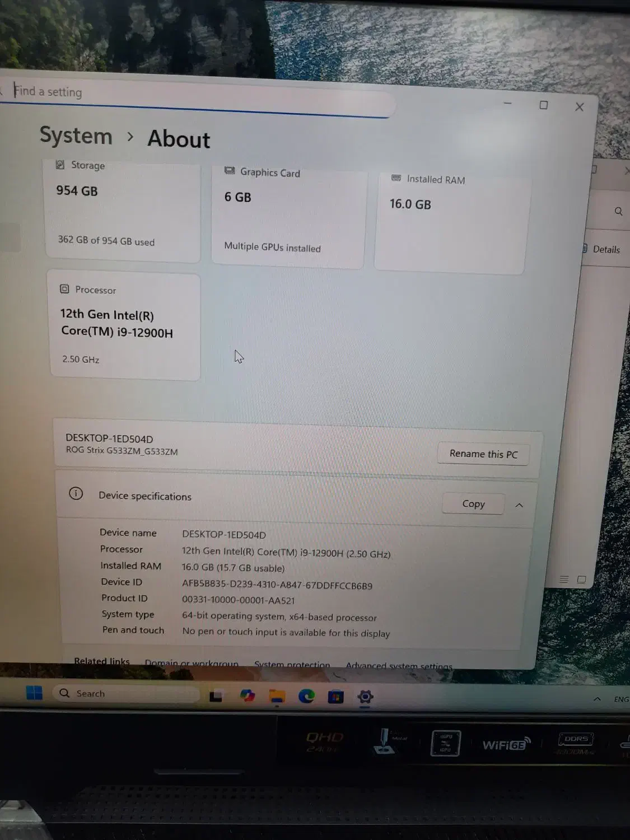Viewport: 630px width, 840px height.
Task: Open the Domain or workgroup link
Action: coord(192,663)
